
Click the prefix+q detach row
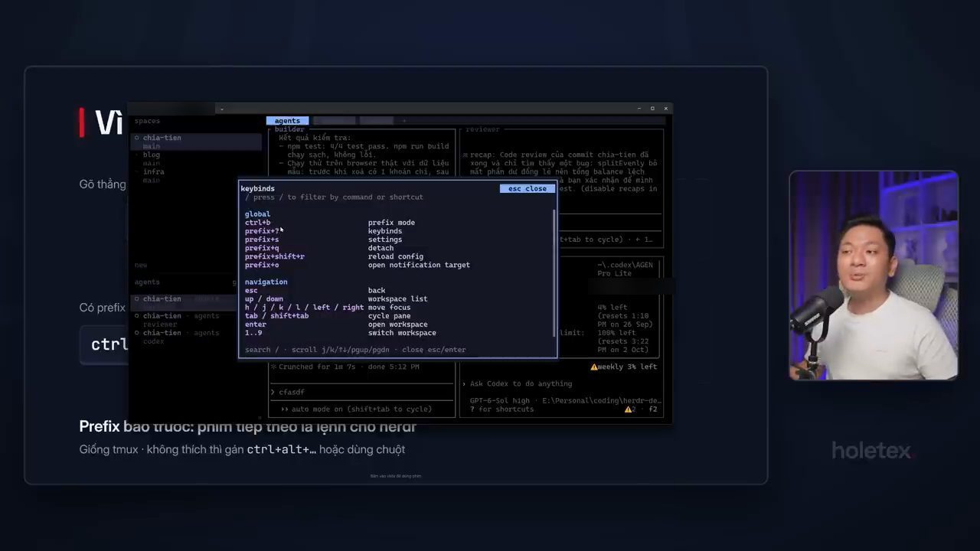(x=319, y=248)
